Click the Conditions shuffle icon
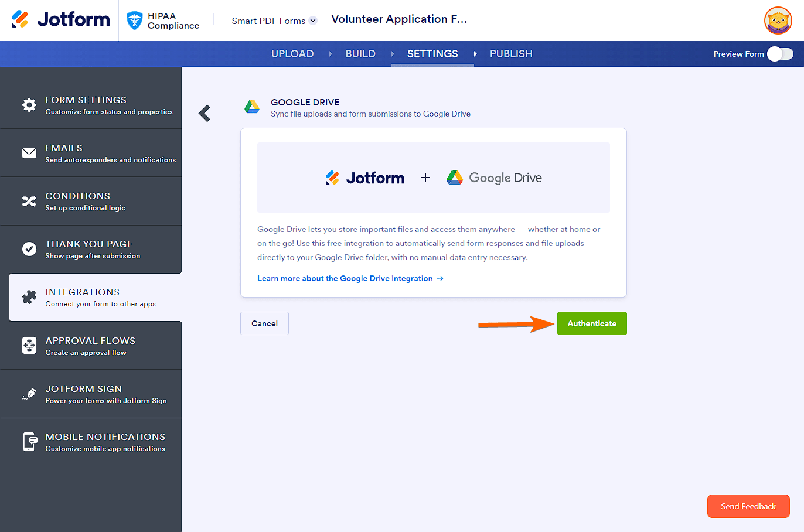Screen dimensions: 804x532 29,201
